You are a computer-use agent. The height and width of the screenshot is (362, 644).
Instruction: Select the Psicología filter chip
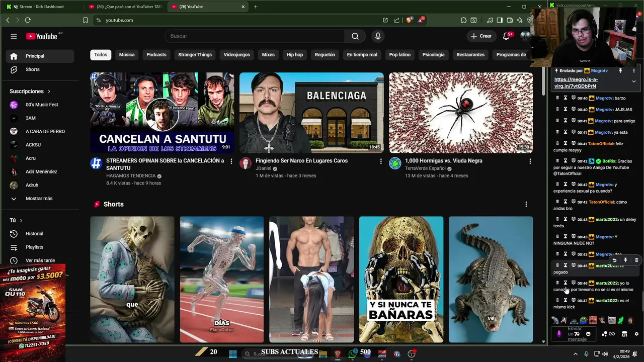pos(433,55)
